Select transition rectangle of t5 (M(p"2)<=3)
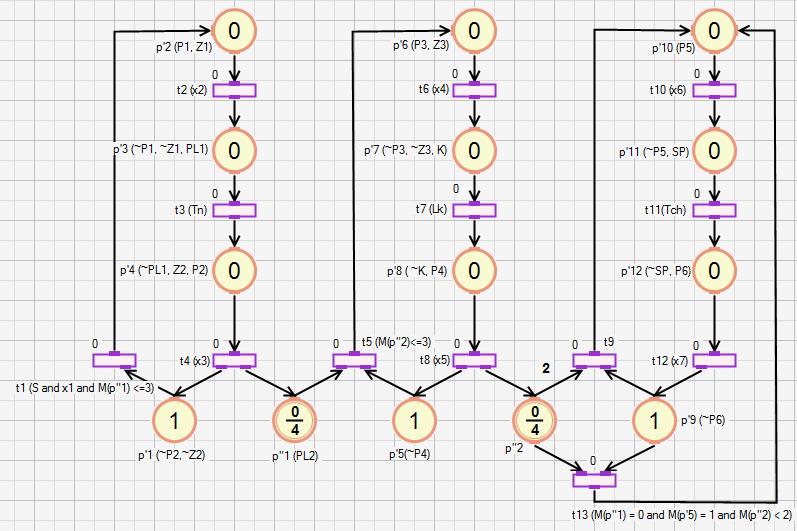Image resolution: width=797 pixels, height=531 pixels. pos(354,360)
